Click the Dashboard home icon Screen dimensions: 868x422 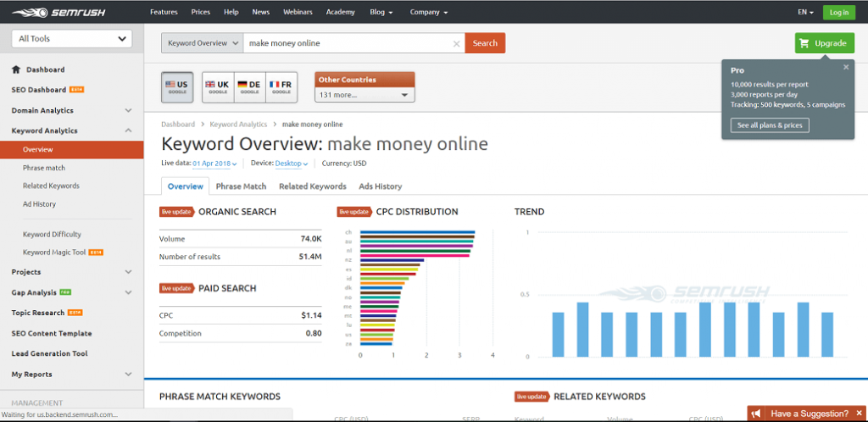15,69
